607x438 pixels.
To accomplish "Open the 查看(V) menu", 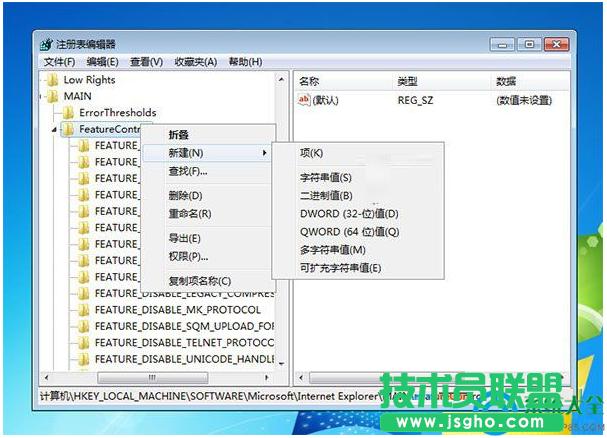I will [x=146, y=62].
